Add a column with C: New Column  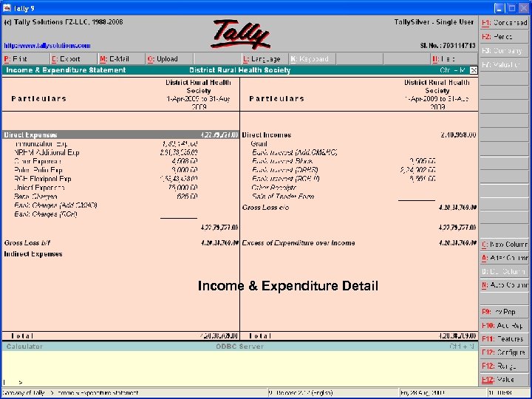(505, 245)
